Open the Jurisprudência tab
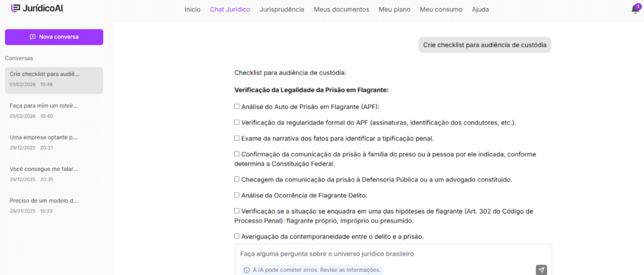644x275 pixels. click(282, 9)
